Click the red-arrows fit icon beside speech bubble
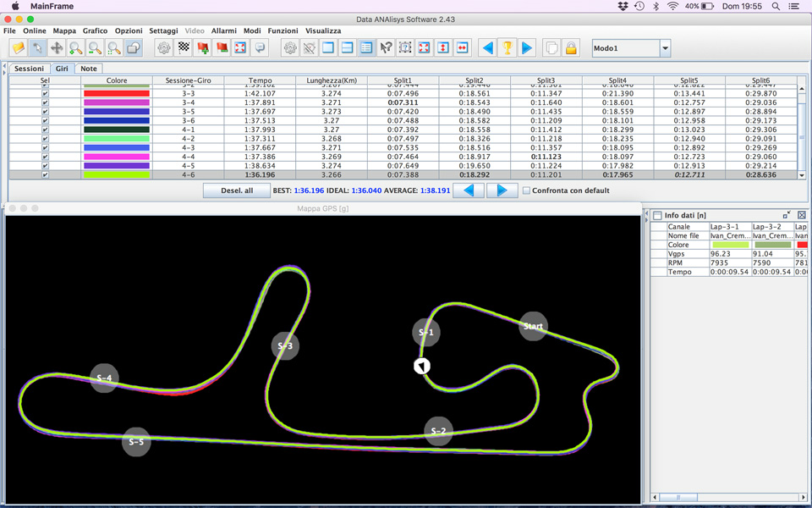 coord(240,48)
